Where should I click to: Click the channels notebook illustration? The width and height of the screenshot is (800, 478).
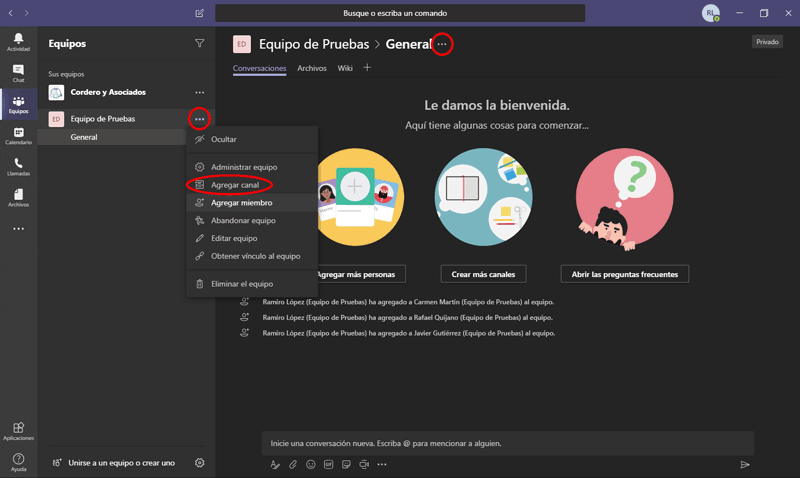[x=483, y=197]
